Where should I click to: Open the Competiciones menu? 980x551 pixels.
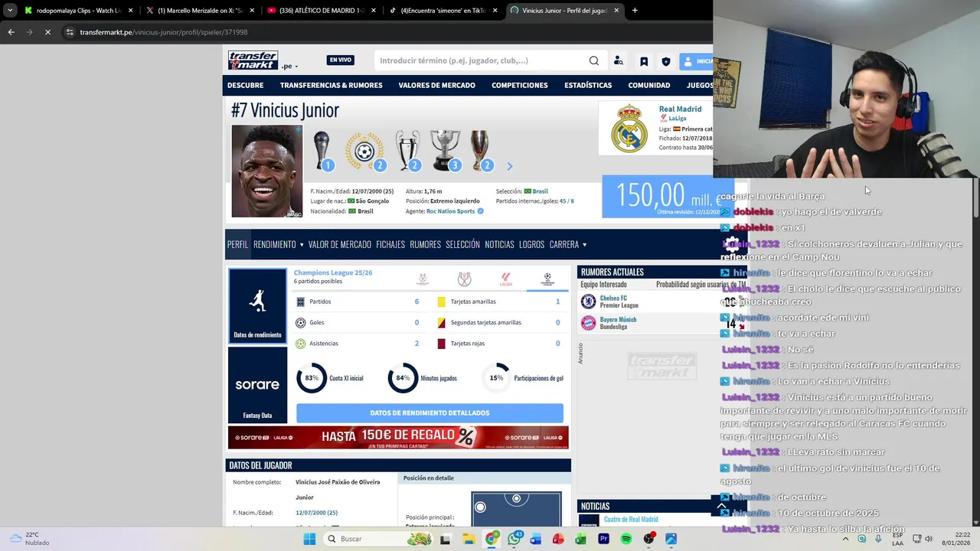(520, 85)
